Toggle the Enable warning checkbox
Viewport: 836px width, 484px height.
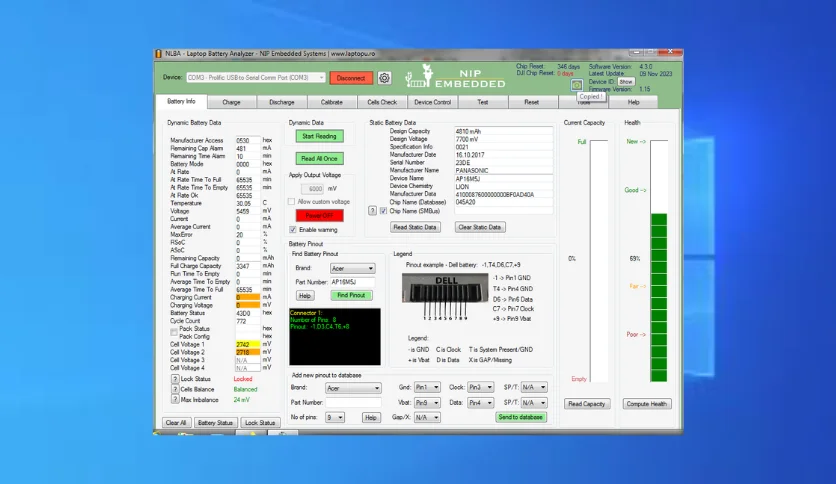point(293,230)
